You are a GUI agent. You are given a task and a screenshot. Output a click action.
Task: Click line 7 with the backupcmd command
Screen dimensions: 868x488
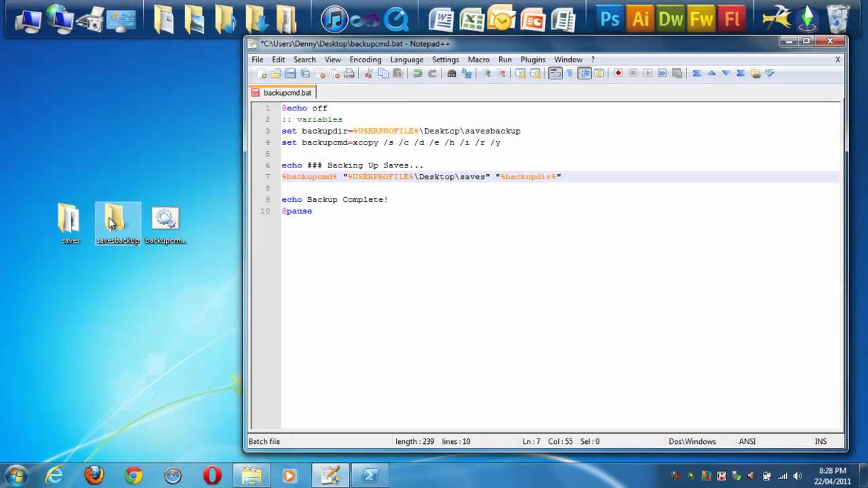tap(560, 177)
